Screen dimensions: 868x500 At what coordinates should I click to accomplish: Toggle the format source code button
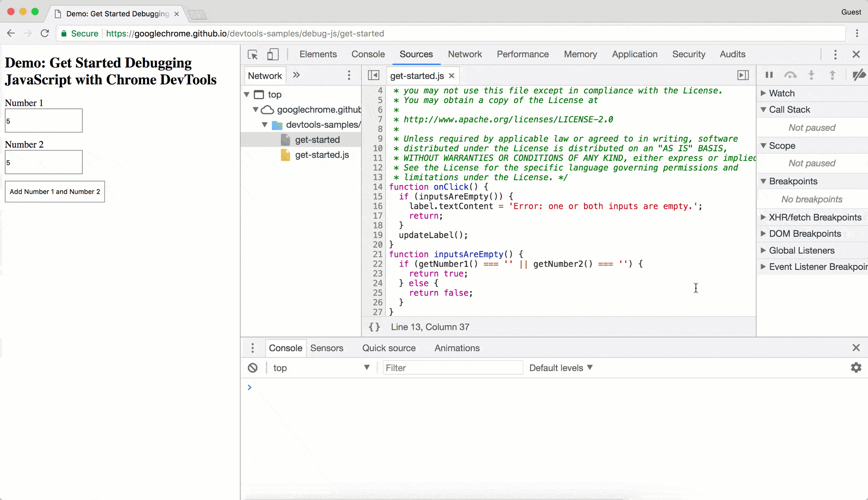tap(374, 327)
